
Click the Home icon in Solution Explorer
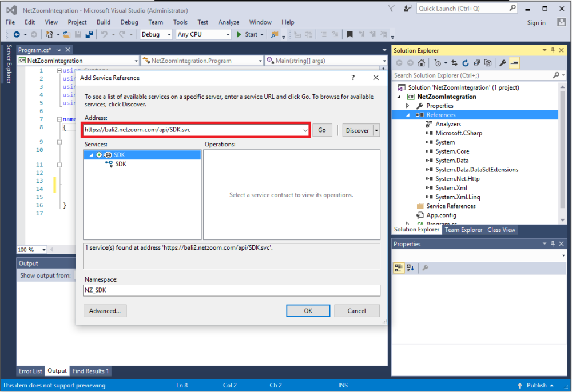point(422,63)
